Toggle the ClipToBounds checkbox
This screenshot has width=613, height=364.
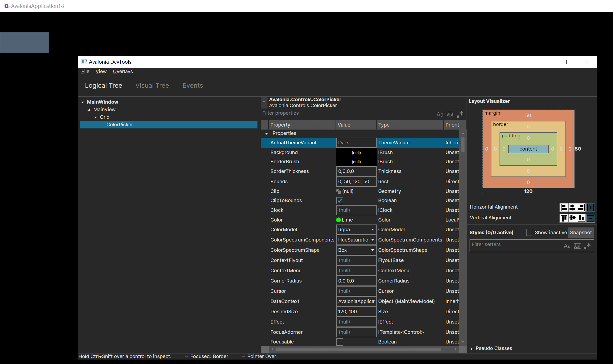(340, 200)
